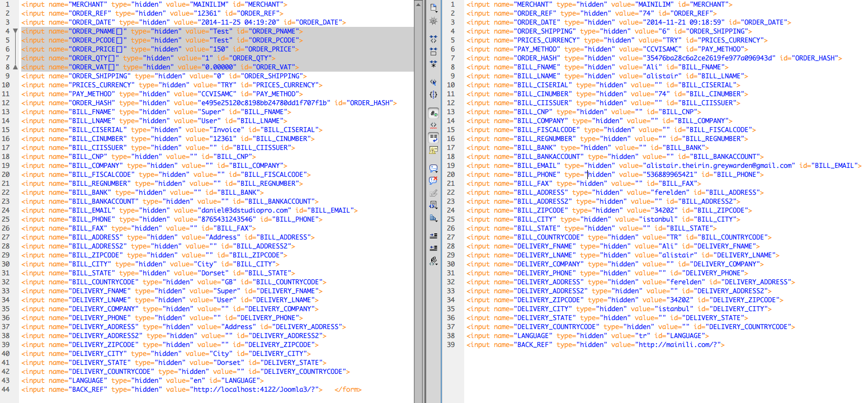Collapse the selection using the line 8 triangle

(15, 67)
